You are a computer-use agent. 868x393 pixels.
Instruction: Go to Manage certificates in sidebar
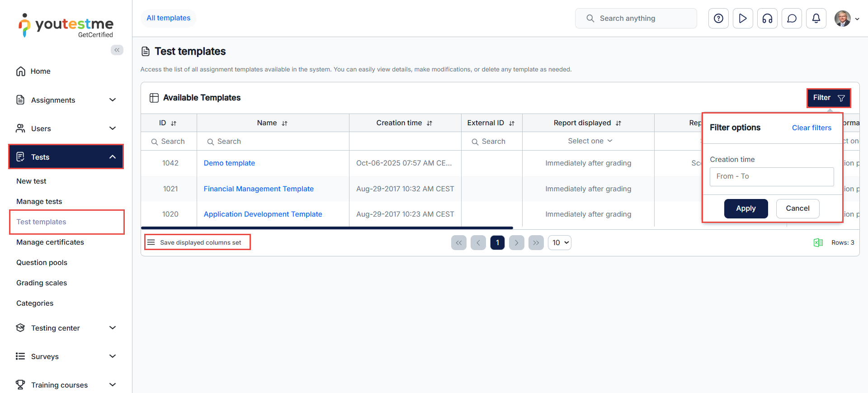[50, 242]
